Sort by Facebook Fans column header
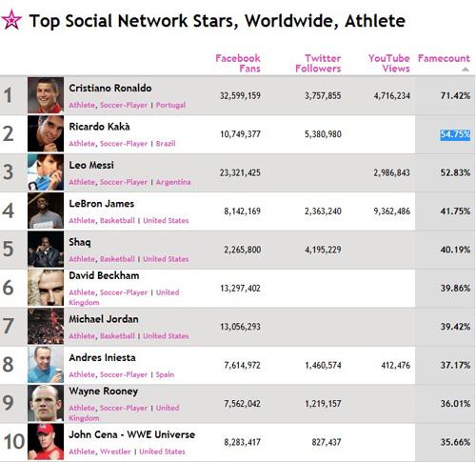Screen dimensions: 476x462 [238, 63]
